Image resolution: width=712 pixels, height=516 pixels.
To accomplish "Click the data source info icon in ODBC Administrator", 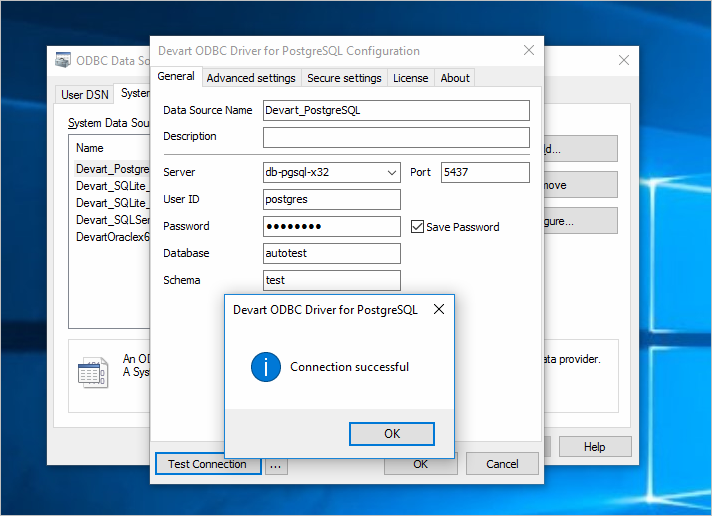I will pos(93,372).
